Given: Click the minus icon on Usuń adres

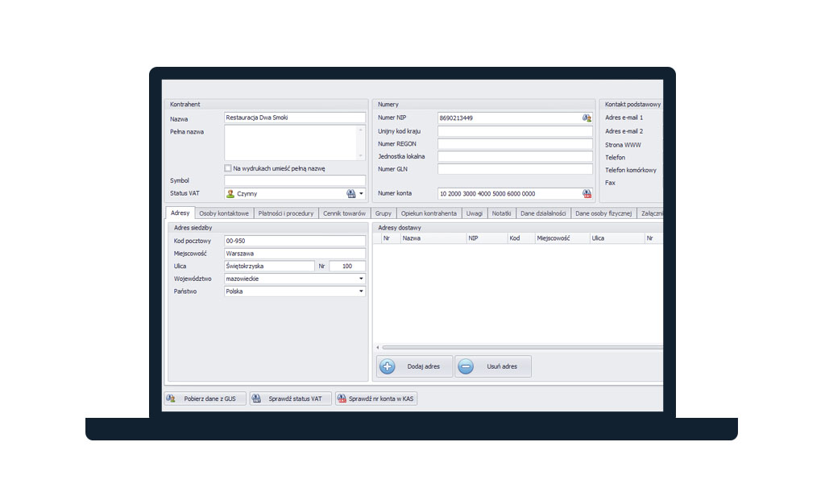Looking at the screenshot, I should coord(464,366).
